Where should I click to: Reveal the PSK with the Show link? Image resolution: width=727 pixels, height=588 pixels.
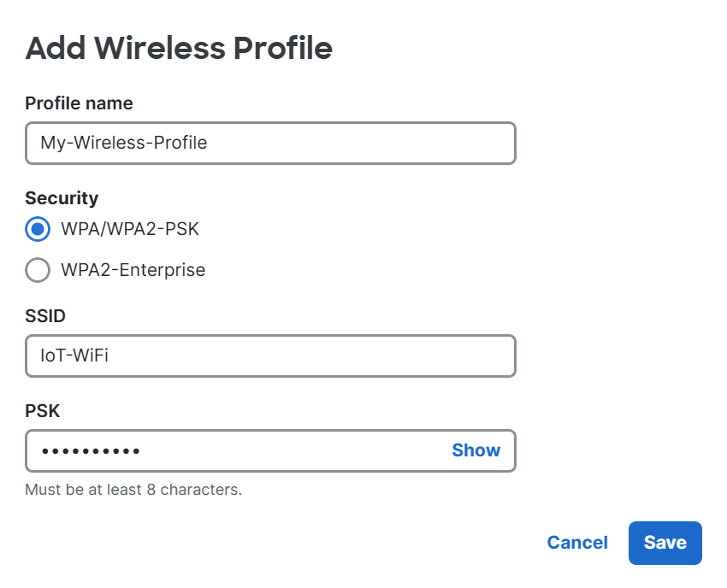[476, 450]
